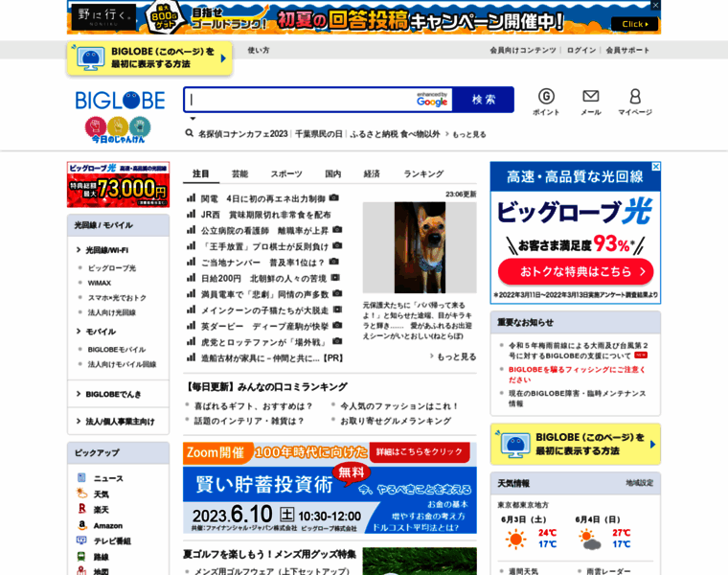This screenshot has height=575, width=728.
Task: Click the 地域設定 weather link
Action: pyautogui.click(x=639, y=483)
